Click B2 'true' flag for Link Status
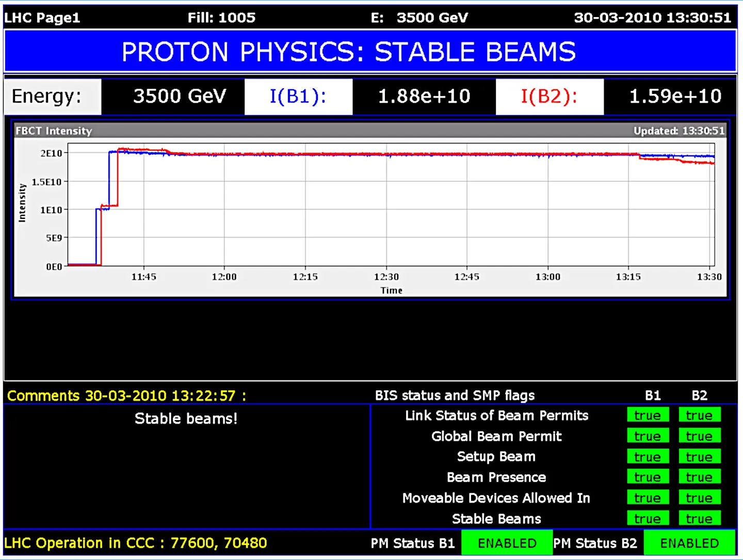743x560 pixels. 699,415
